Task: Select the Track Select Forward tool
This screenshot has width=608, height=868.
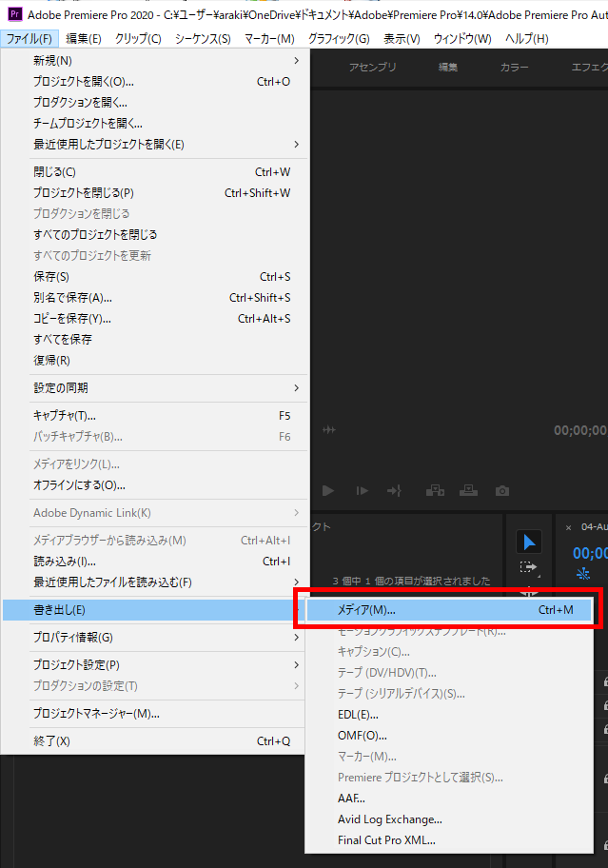Action: 528,567
